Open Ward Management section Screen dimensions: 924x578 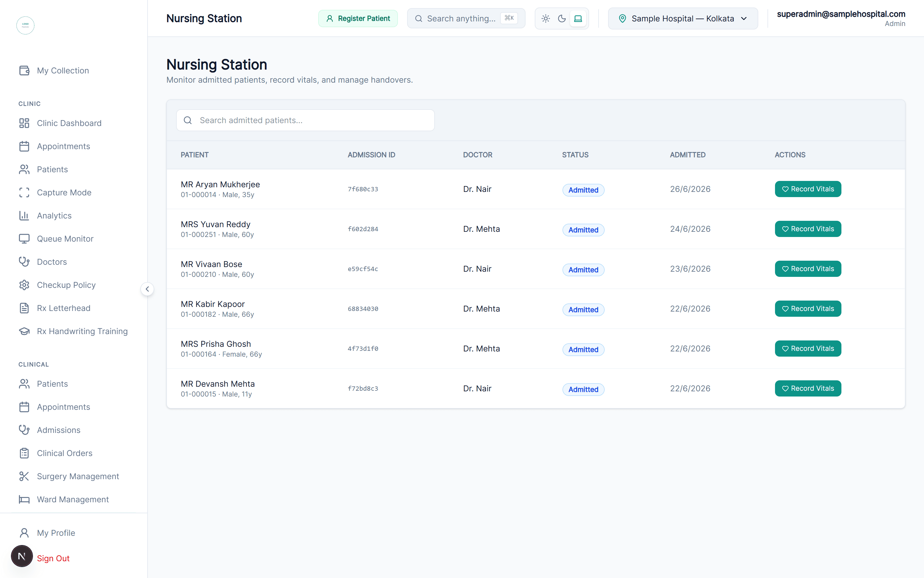(x=74, y=500)
